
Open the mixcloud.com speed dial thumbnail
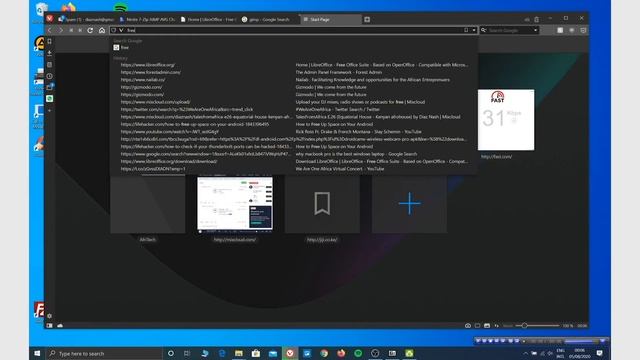235,204
